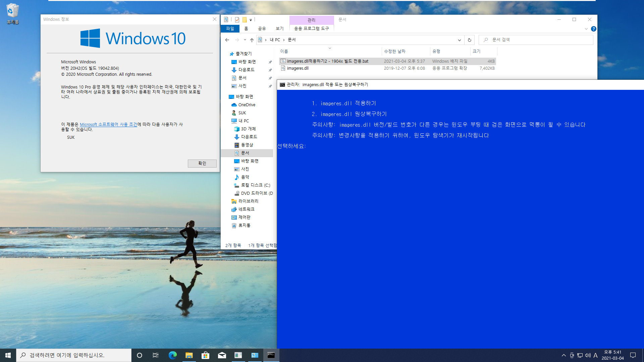
Task: Open pinned 사진 under 즐겨찾기
Action: coord(242,86)
